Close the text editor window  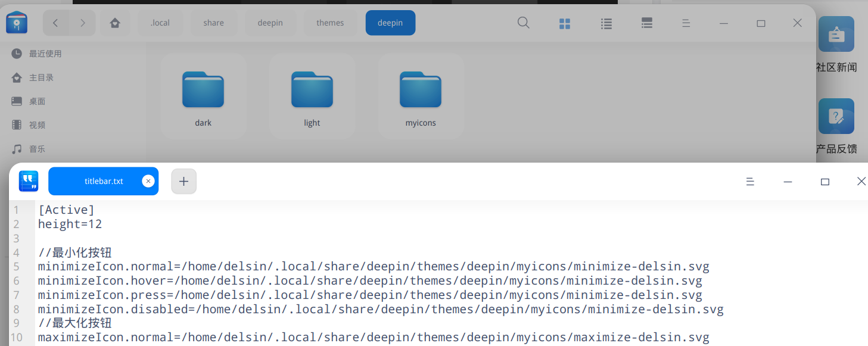(x=861, y=182)
